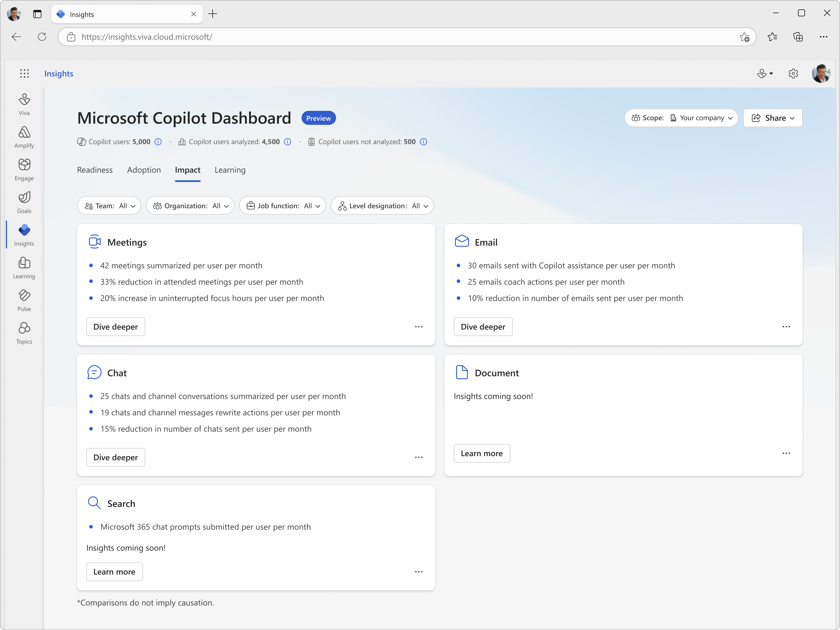
Task: Open the Scope Your company dropdown
Action: pos(681,118)
